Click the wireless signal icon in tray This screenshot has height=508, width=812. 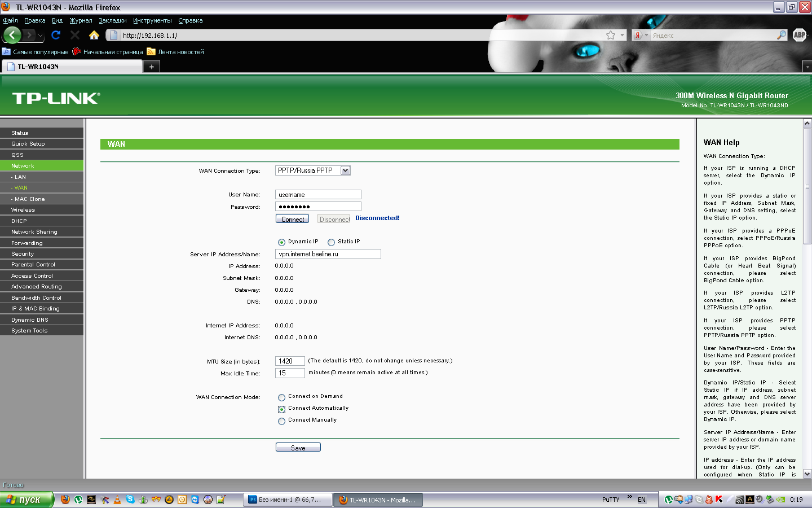point(740,500)
